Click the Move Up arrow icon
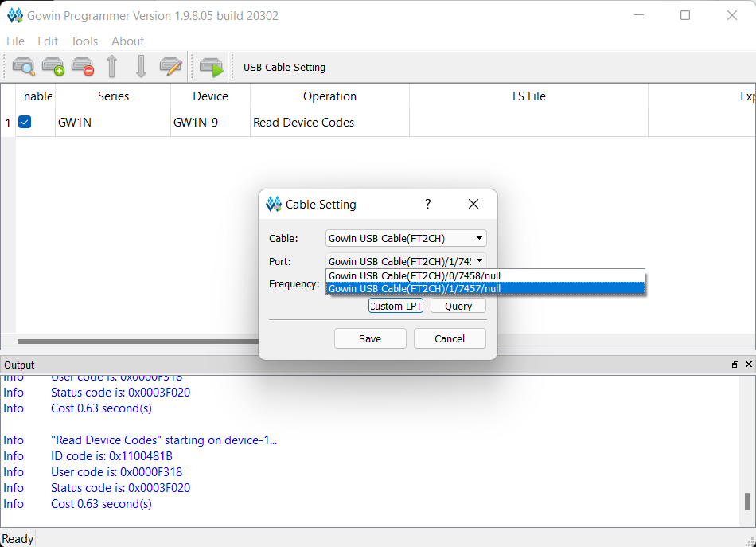This screenshot has height=547, width=756. coord(112,67)
